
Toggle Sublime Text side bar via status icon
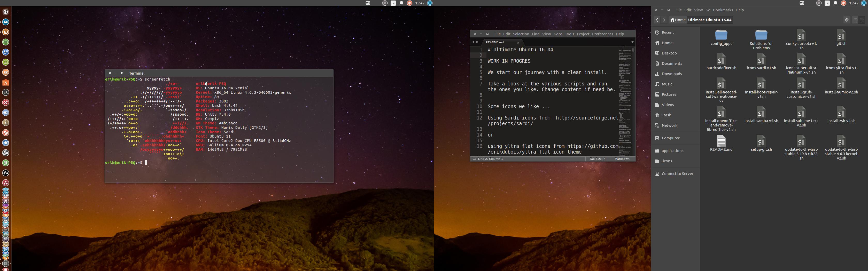point(474,159)
